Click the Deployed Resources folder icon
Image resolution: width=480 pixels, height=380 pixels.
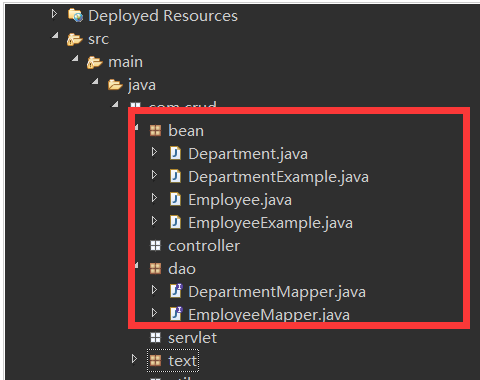tap(75, 15)
